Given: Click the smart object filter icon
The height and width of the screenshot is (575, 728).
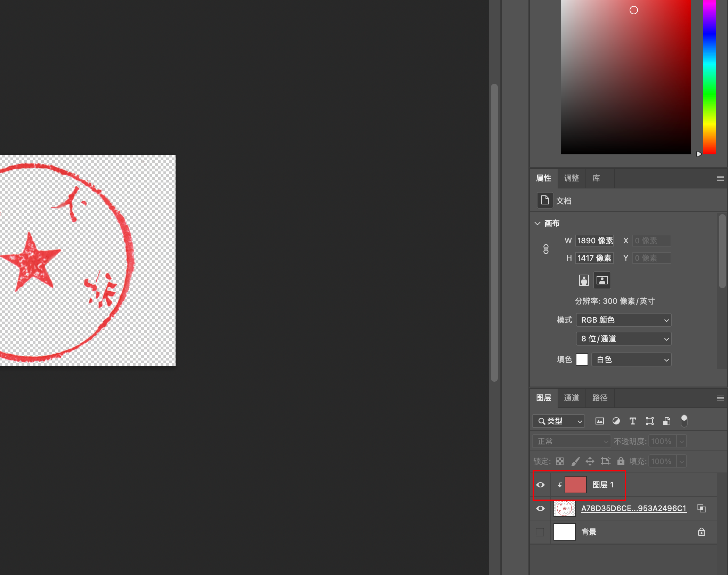Looking at the screenshot, I should (666, 421).
